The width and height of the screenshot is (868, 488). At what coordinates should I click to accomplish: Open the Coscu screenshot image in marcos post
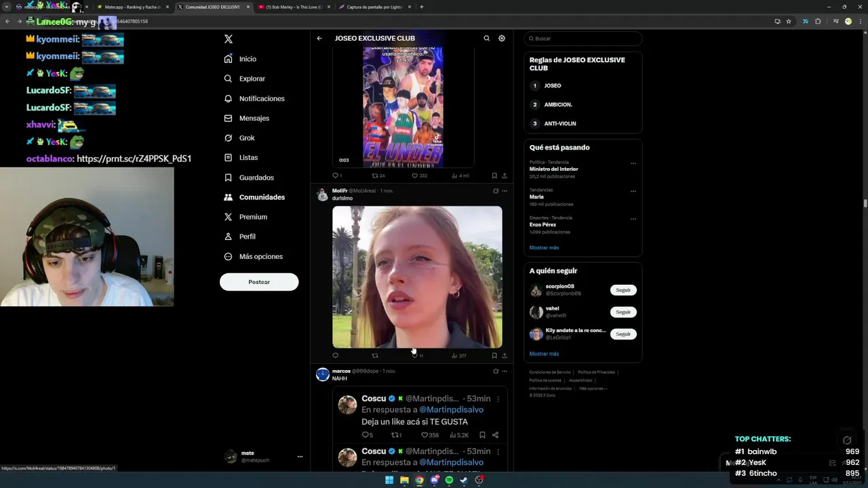coord(420,430)
